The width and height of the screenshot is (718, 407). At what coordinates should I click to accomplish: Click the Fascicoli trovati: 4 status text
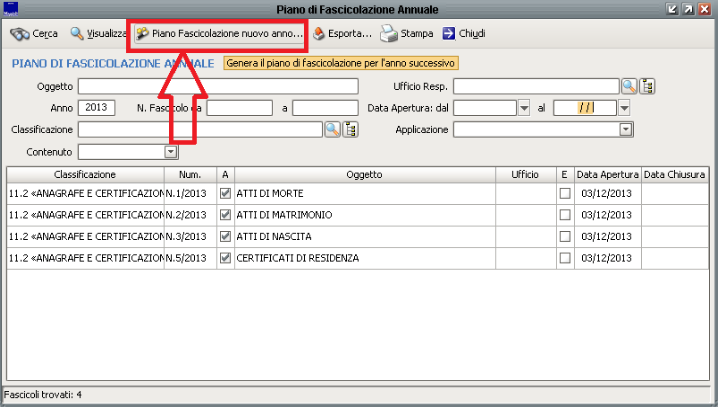coord(43,394)
